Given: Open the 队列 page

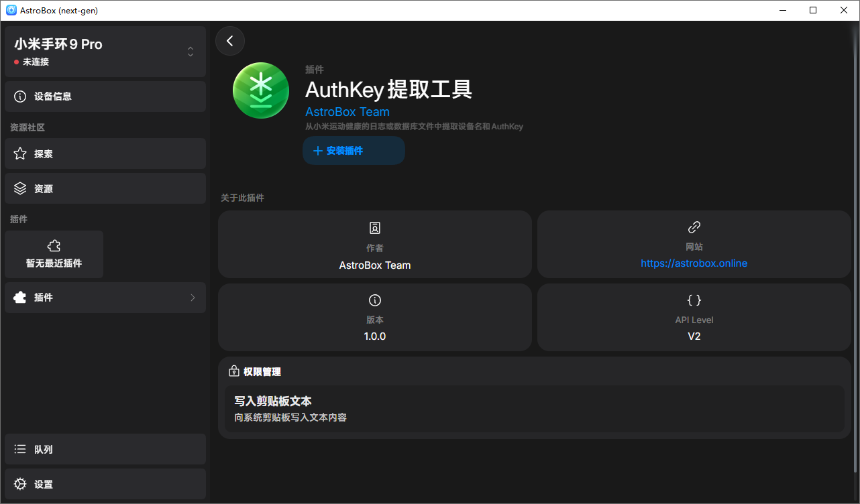Looking at the screenshot, I should 105,449.
